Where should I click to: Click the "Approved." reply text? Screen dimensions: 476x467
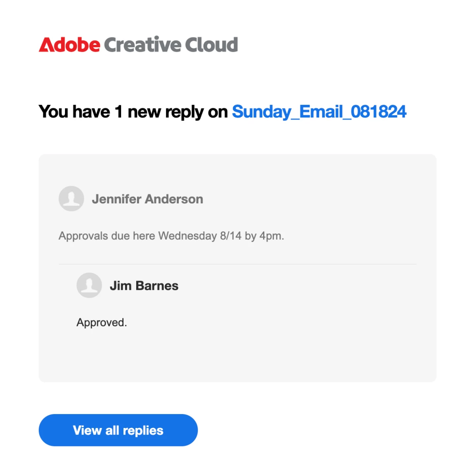pyautogui.click(x=102, y=322)
